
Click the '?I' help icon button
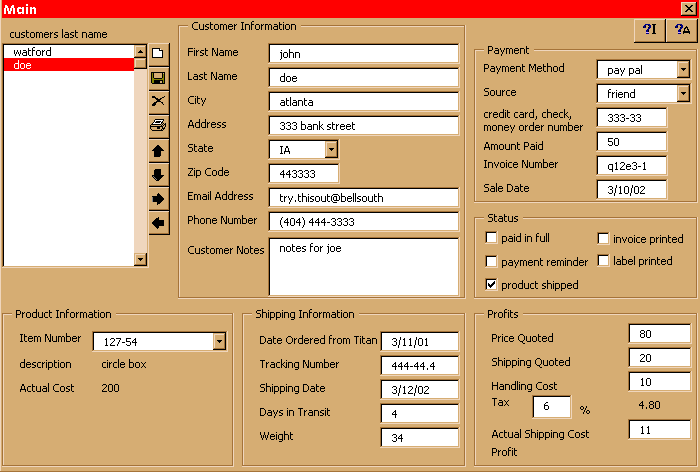click(648, 30)
